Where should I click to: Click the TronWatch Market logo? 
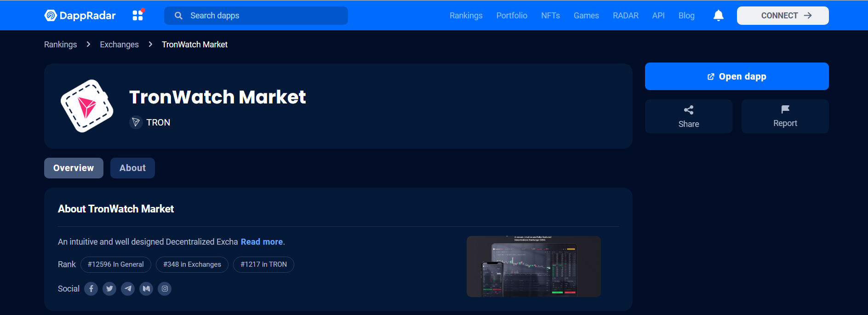click(x=87, y=106)
